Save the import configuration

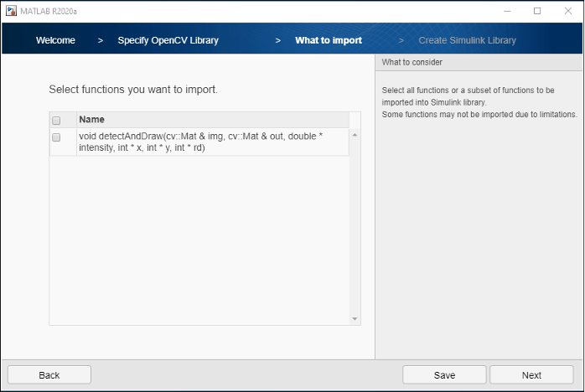[444, 375]
